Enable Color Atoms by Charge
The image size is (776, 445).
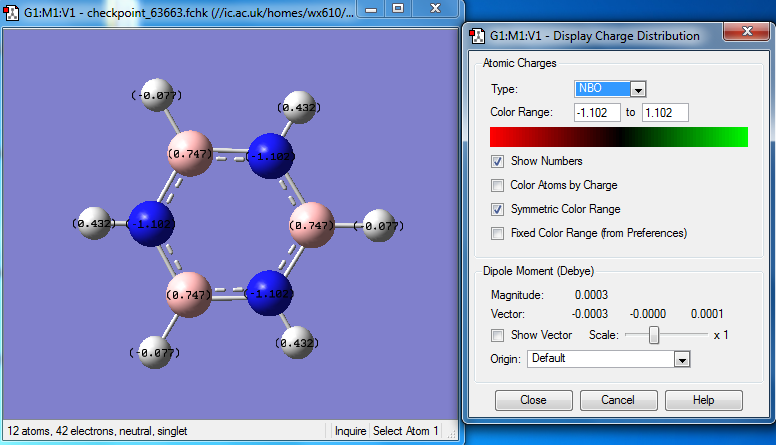tap(497, 185)
